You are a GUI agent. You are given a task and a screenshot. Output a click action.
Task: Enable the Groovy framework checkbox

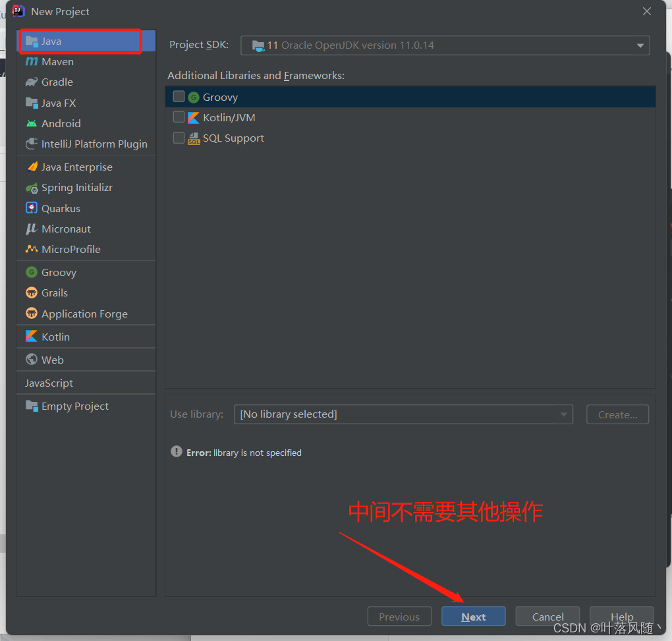pos(179,96)
